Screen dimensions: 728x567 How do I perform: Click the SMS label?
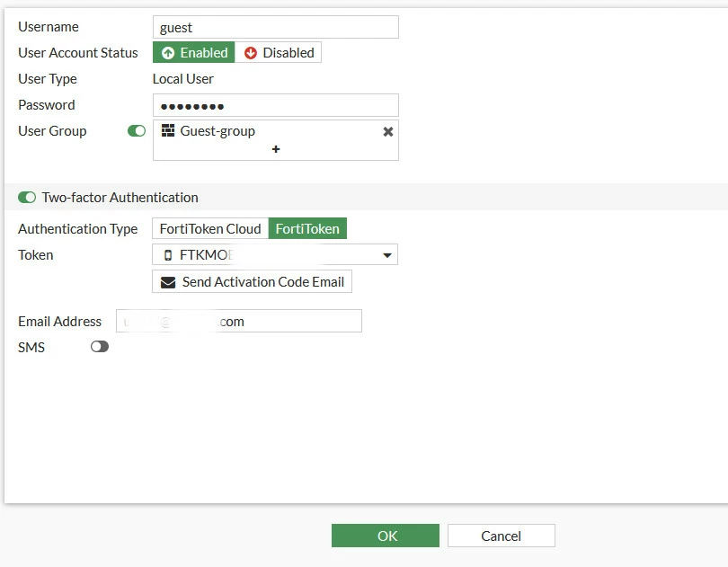[x=31, y=348]
